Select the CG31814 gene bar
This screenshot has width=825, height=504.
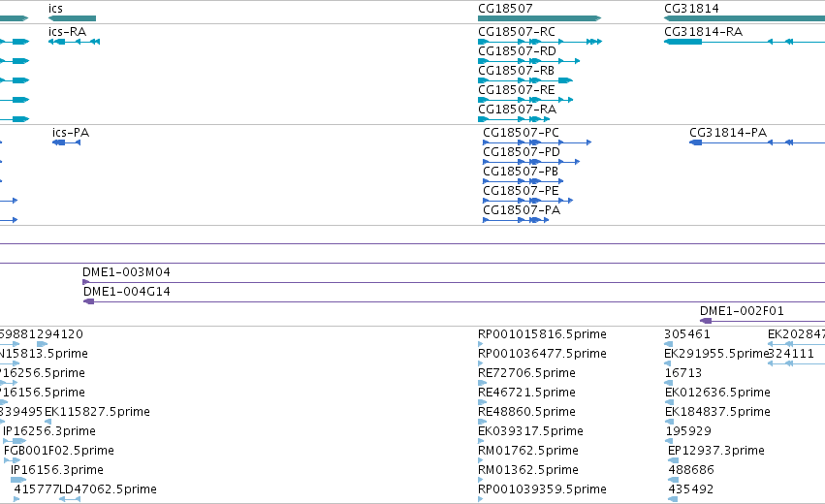745,18
